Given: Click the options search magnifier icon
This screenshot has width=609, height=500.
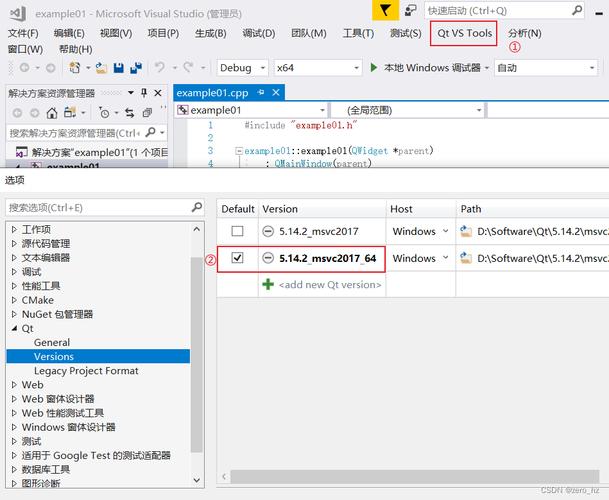Looking at the screenshot, I should coord(197,207).
